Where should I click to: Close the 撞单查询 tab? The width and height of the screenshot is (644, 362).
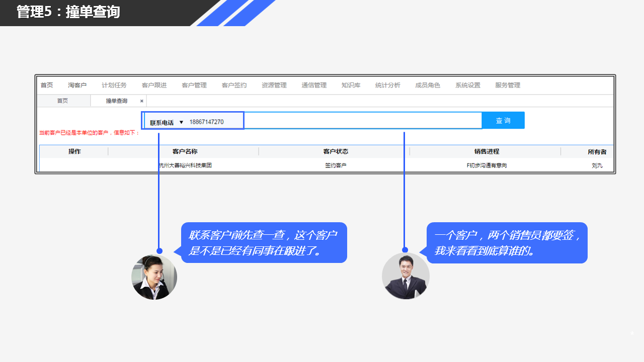(142, 101)
